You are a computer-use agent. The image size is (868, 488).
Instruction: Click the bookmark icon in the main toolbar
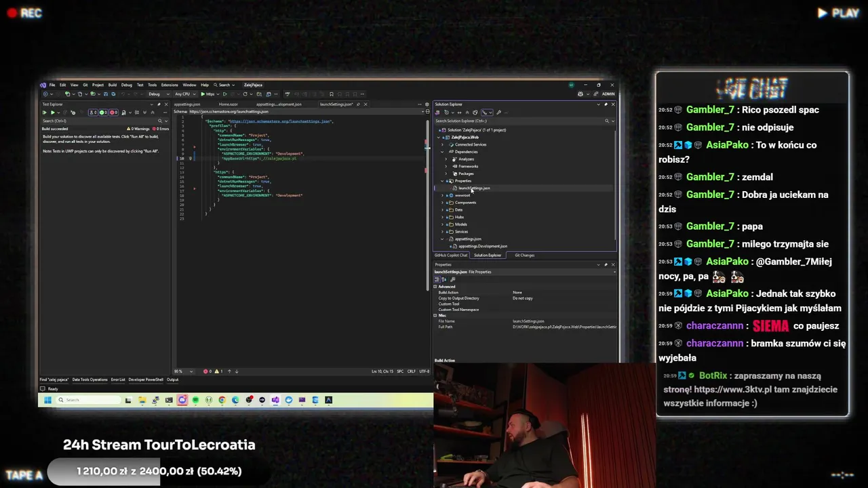point(331,94)
